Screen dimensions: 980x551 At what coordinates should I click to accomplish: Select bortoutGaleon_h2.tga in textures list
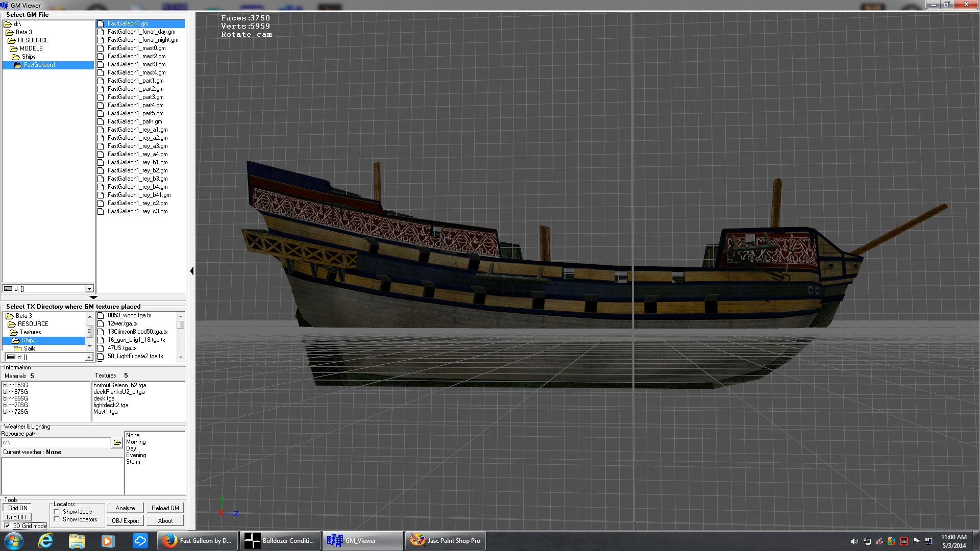119,385
